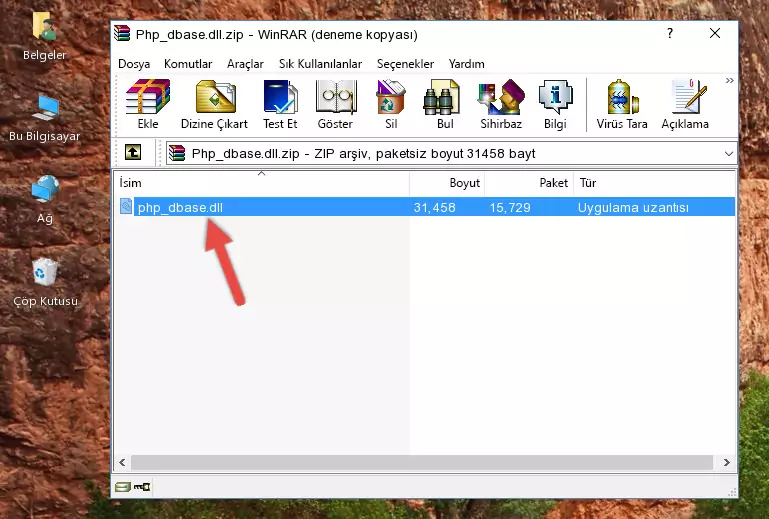Show archive Bilgi information

pos(555,104)
